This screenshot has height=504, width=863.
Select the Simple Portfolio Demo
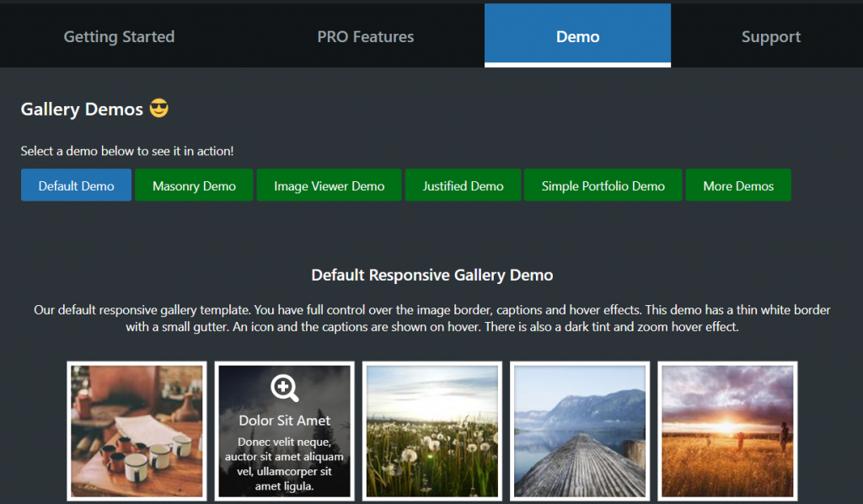coord(603,185)
